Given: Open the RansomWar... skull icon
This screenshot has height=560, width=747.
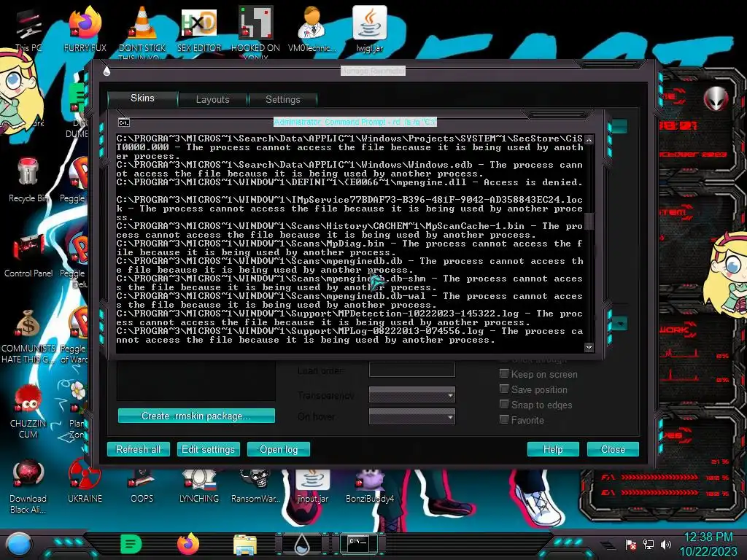Looking at the screenshot, I should click(x=256, y=486).
